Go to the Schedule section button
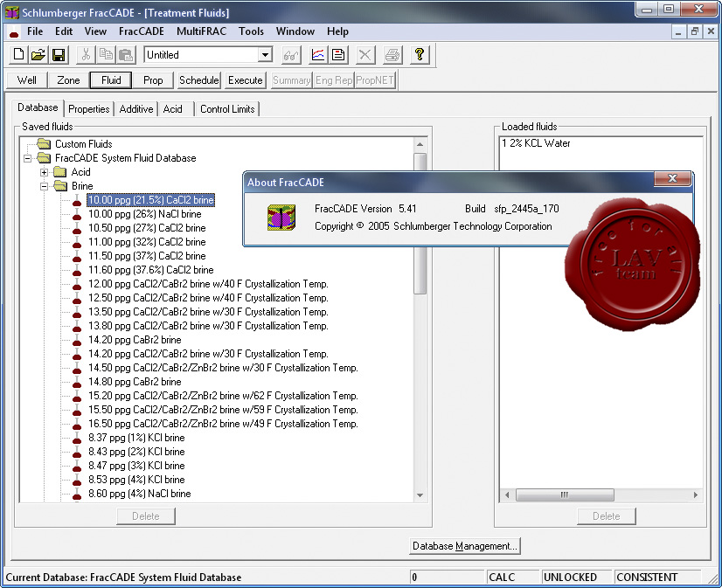Image resolution: width=722 pixels, height=588 pixels. click(x=199, y=80)
